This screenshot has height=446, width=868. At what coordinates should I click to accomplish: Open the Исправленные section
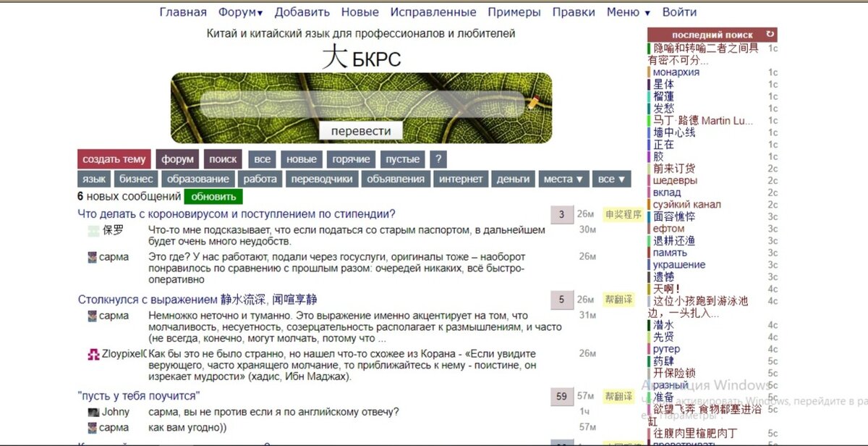pyautogui.click(x=433, y=12)
